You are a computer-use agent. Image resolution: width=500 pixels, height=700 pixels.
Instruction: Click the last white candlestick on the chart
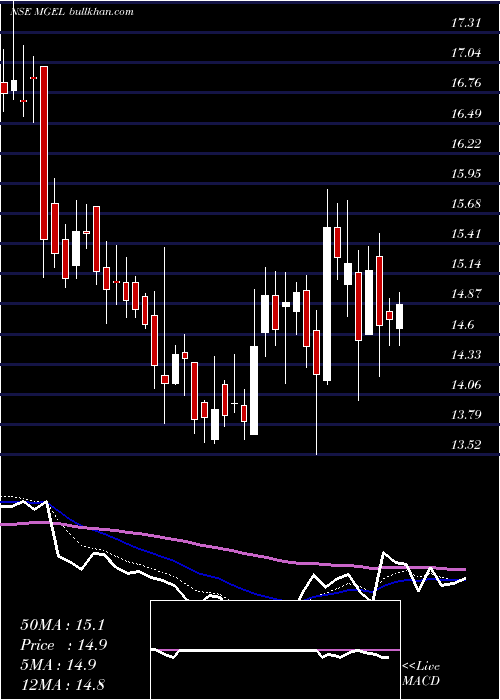[x=399, y=317]
